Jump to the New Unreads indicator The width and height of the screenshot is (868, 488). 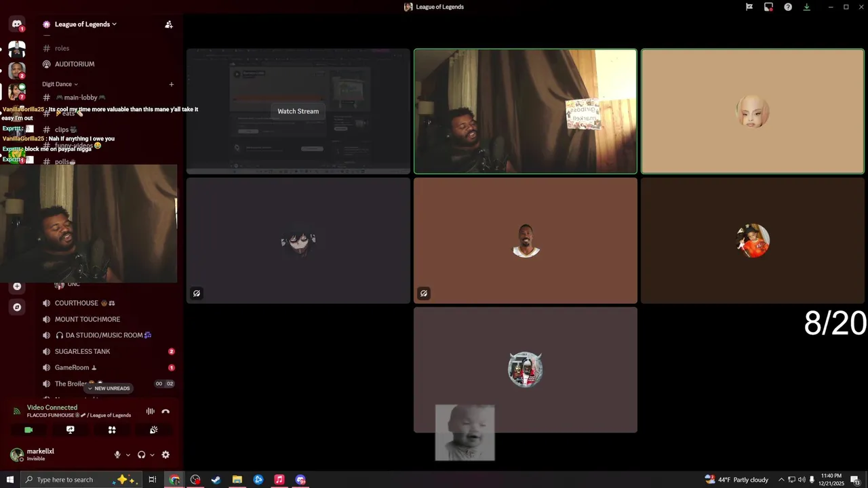pyautogui.click(x=108, y=388)
